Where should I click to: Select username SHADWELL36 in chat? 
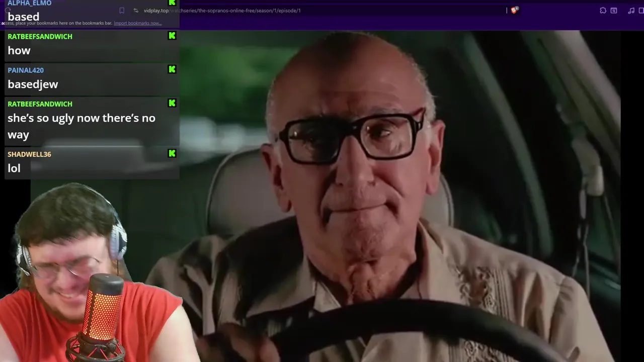pyautogui.click(x=29, y=154)
